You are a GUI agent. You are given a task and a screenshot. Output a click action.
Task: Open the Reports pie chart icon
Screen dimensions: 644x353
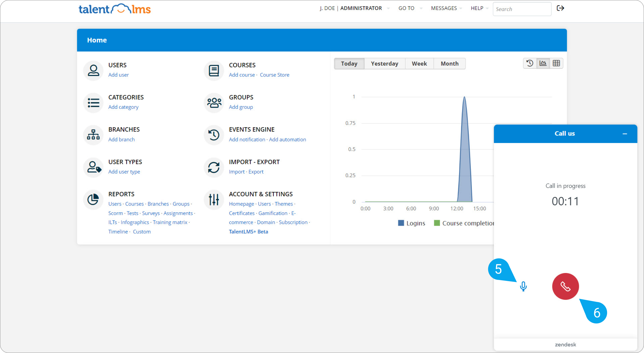tap(93, 199)
